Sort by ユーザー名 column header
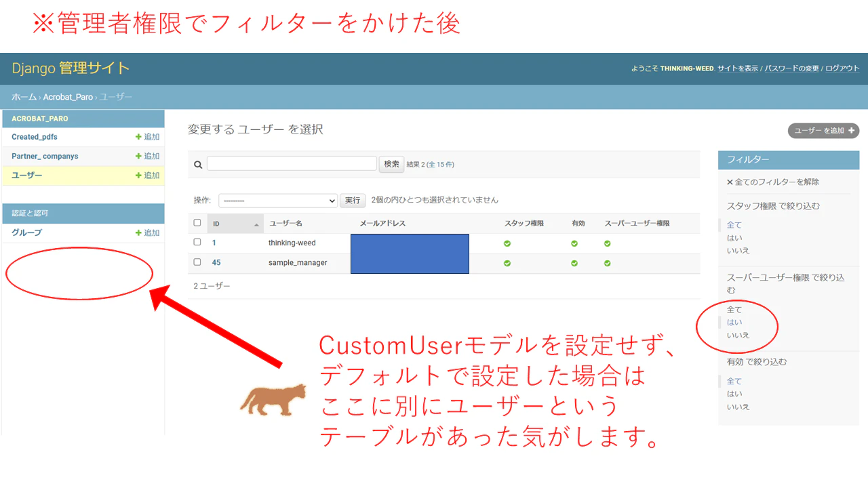The width and height of the screenshot is (868, 488). (x=286, y=224)
